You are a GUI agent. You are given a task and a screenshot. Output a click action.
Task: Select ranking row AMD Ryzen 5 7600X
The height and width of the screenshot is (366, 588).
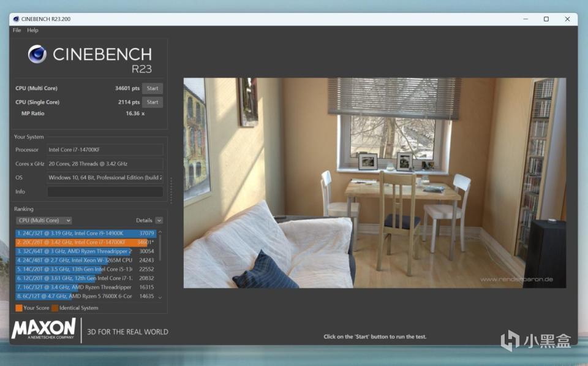pos(86,296)
